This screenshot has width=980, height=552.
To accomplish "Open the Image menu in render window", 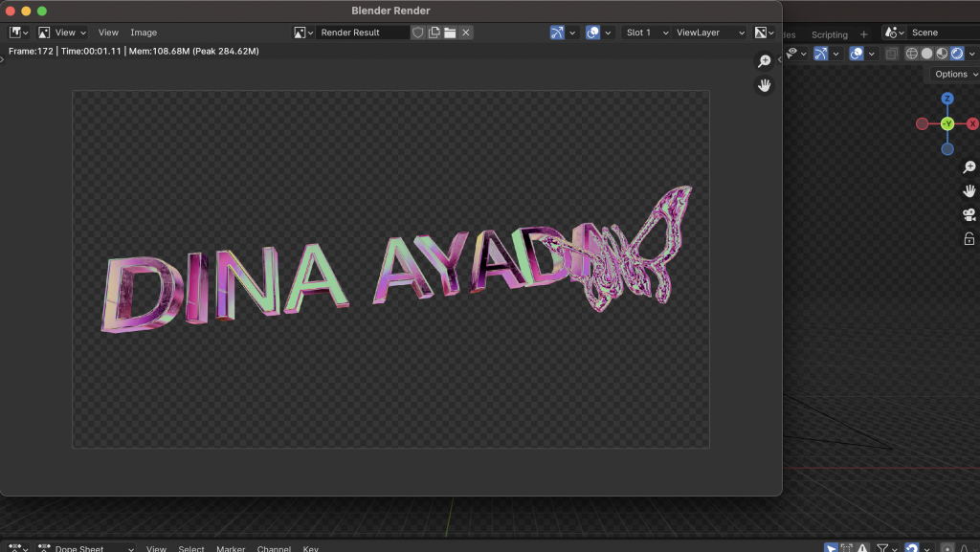I will (x=144, y=33).
